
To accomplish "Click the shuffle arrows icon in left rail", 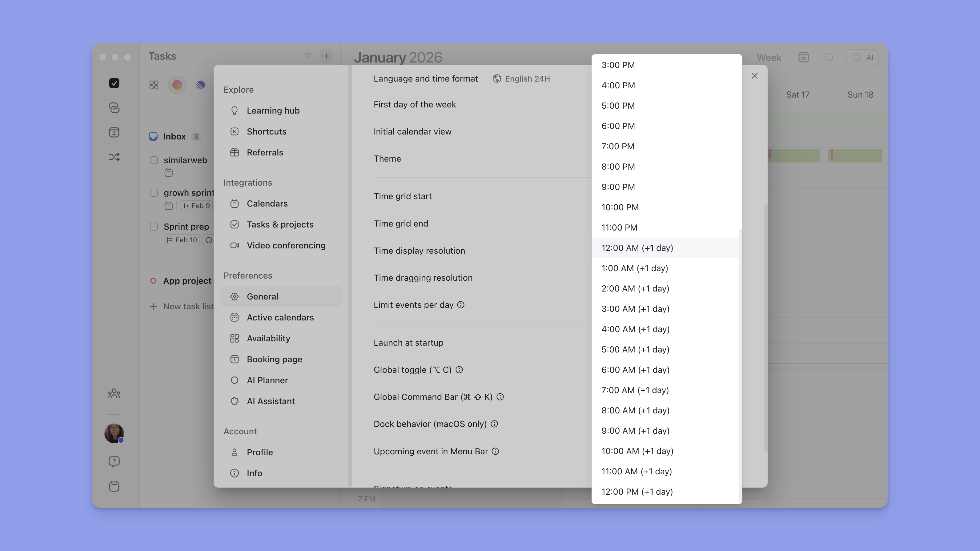I will [114, 157].
